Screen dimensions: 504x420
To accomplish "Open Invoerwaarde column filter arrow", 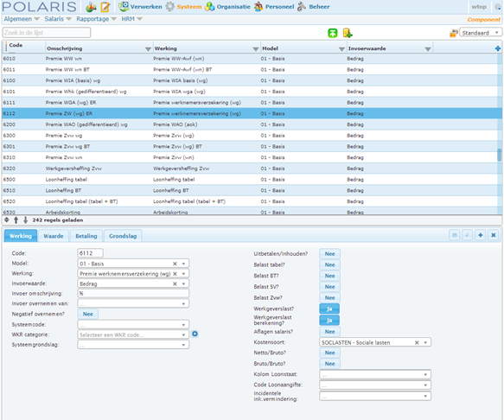I will tap(428, 49).
